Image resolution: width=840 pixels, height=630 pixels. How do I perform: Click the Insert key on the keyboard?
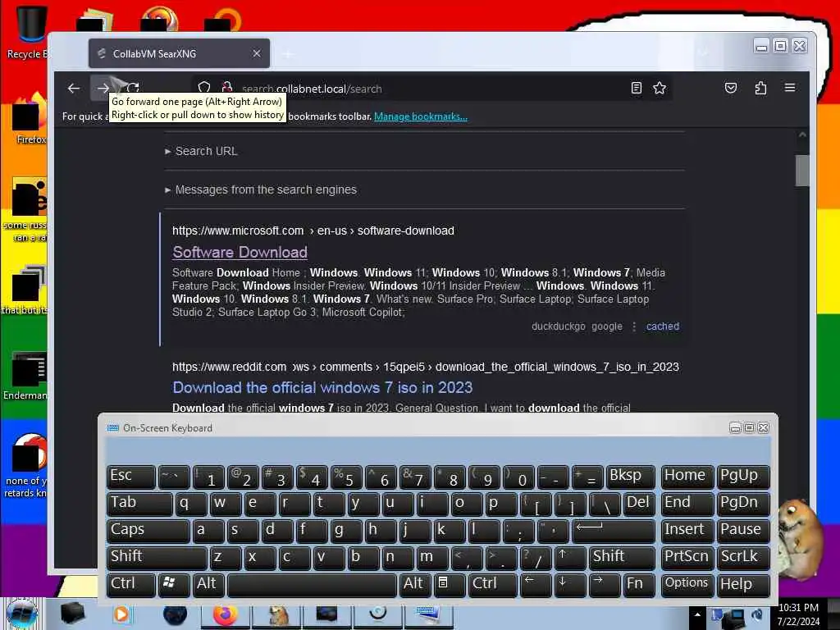(687, 531)
